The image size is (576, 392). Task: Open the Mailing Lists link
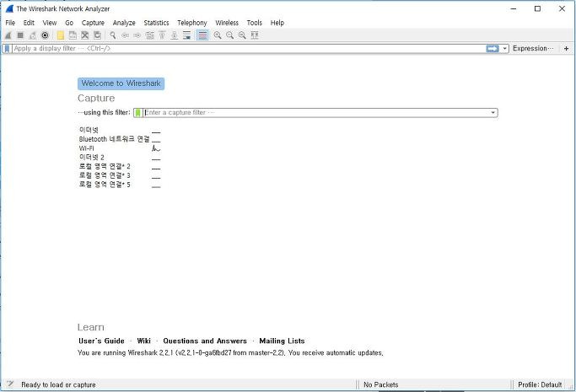coord(282,341)
